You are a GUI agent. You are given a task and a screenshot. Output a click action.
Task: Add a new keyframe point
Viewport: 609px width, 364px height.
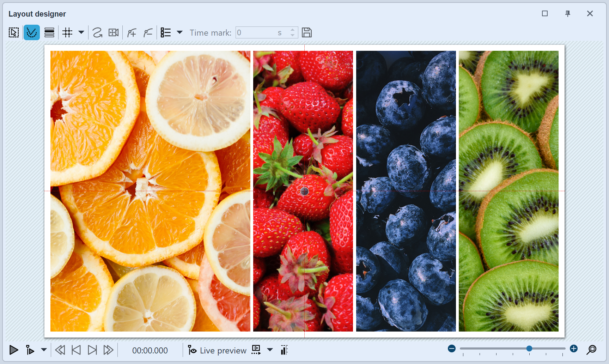click(132, 32)
